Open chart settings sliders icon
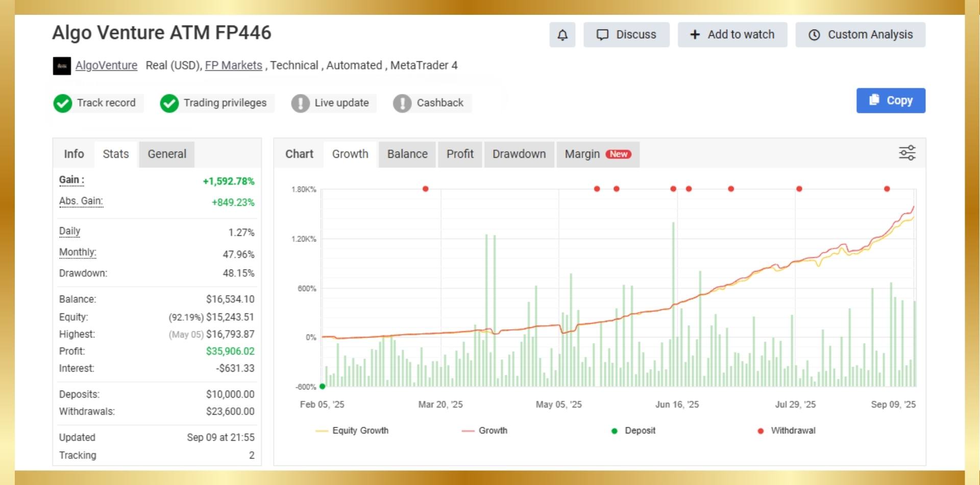The image size is (980, 485). (x=907, y=153)
